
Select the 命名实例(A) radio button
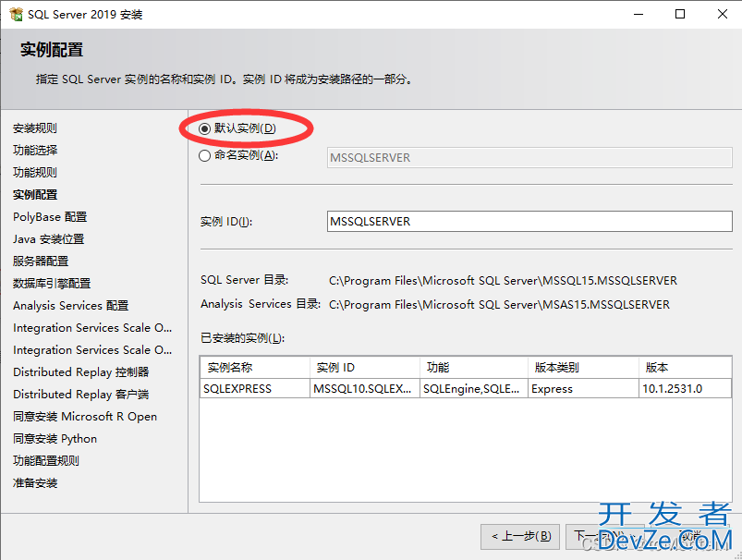point(204,155)
